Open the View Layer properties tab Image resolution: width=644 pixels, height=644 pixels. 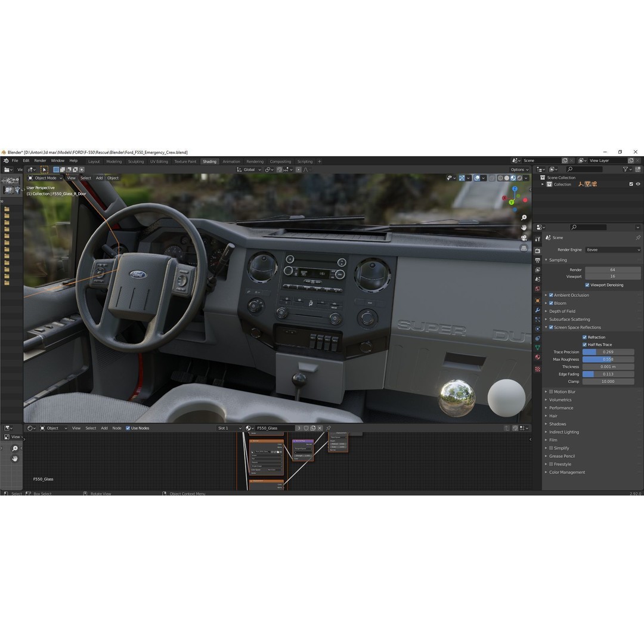pos(537,270)
